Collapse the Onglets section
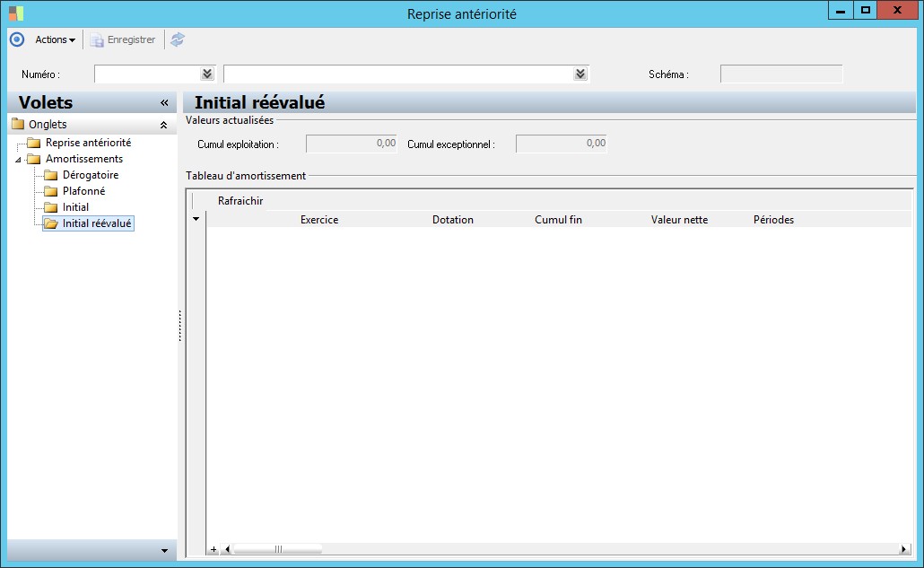This screenshot has height=568, width=924. pyautogui.click(x=164, y=125)
